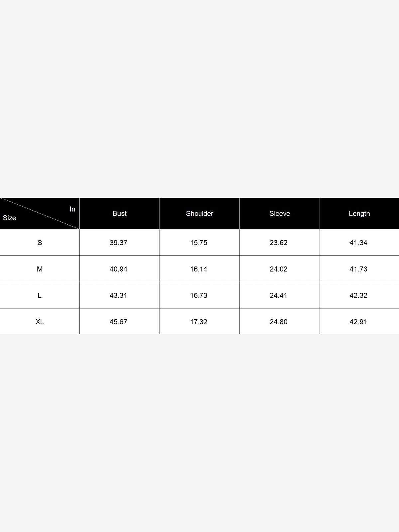Select the M size row label
The image size is (399, 532).
pos(40,269)
